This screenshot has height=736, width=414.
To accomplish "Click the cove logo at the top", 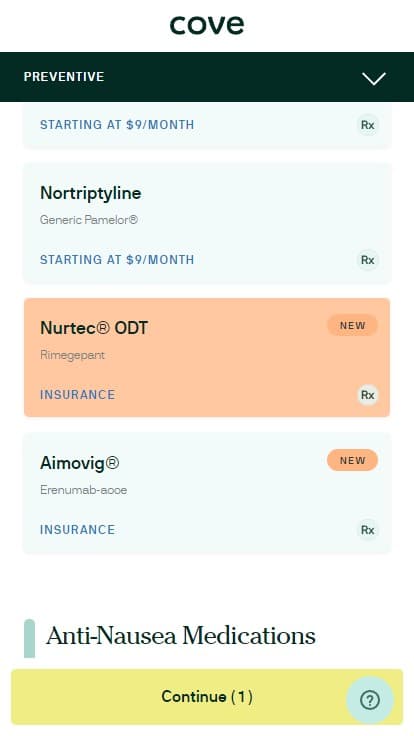I will tap(207, 25).
